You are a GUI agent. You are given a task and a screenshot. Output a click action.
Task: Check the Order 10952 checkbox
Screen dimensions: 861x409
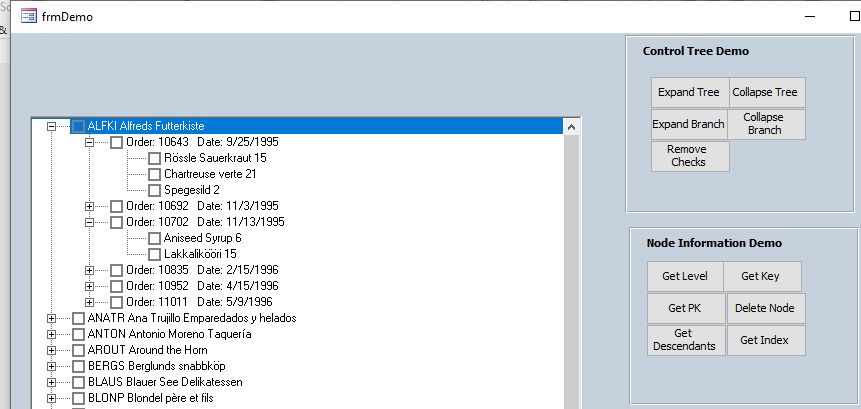pos(116,285)
